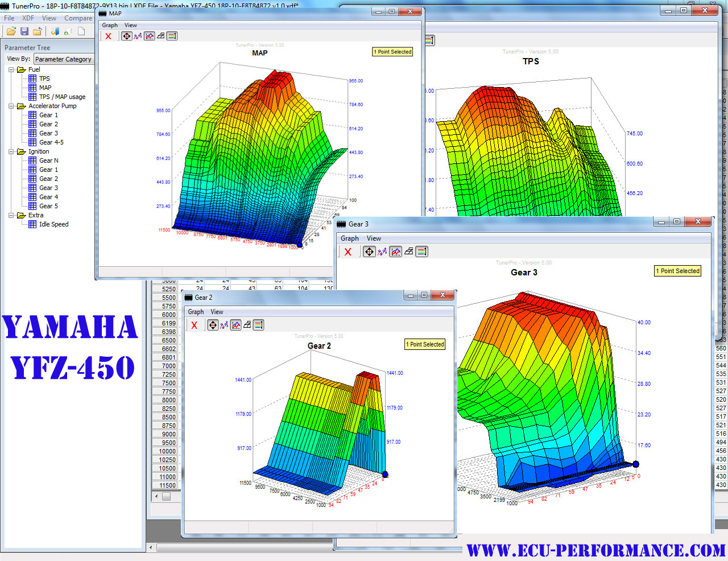Toggle the move/rotate crosshair tool in Gear 3 window
The width and height of the screenshot is (728, 561).
(369, 251)
